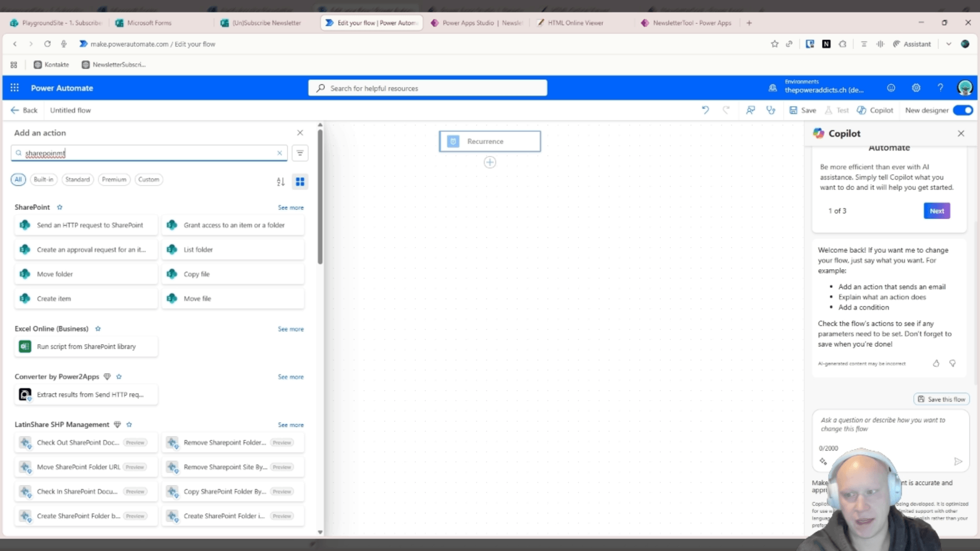Image resolution: width=980 pixels, height=551 pixels.
Task: Add a step below Recurrence plus button
Action: tap(489, 162)
